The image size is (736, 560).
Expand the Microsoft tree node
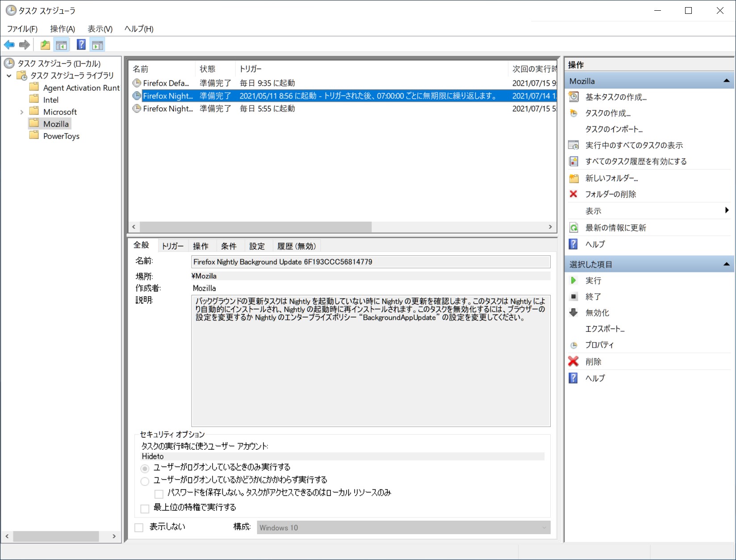coord(21,112)
